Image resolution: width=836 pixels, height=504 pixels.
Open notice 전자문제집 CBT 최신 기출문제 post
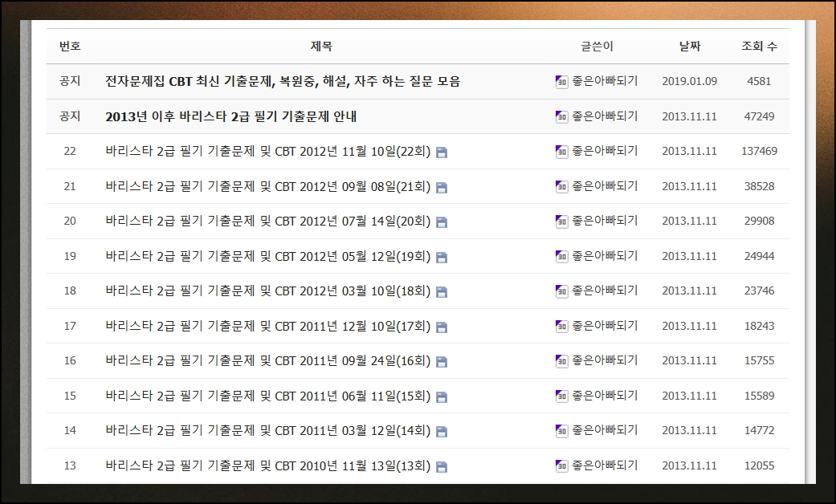click(283, 82)
